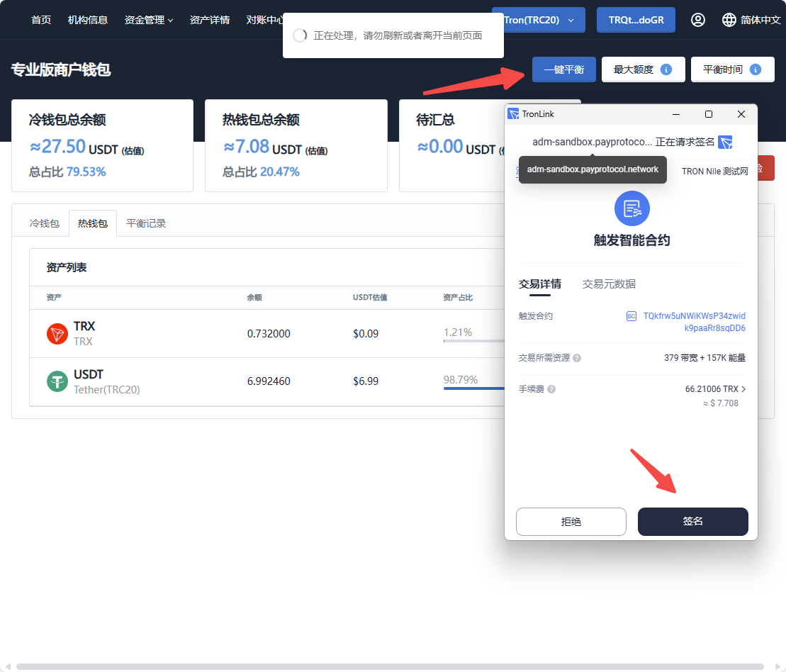Click the 98.79% asset share value

point(461,380)
